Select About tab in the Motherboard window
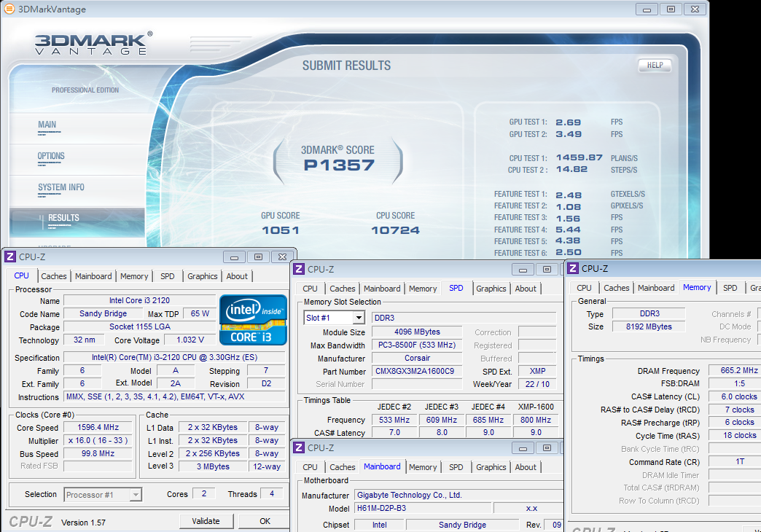Image resolution: width=761 pixels, height=532 pixels. pyautogui.click(x=526, y=467)
